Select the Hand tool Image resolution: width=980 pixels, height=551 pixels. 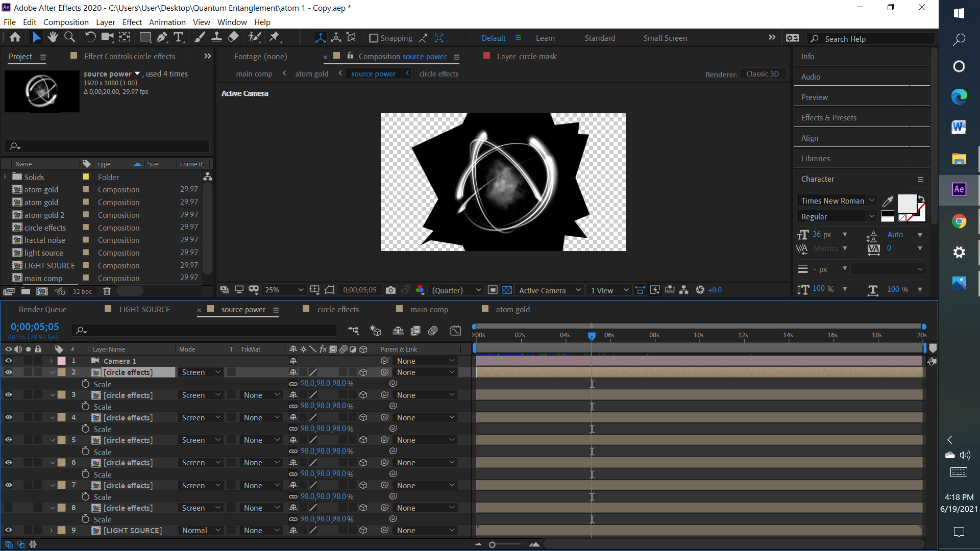pyautogui.click(x=53, y=37)
